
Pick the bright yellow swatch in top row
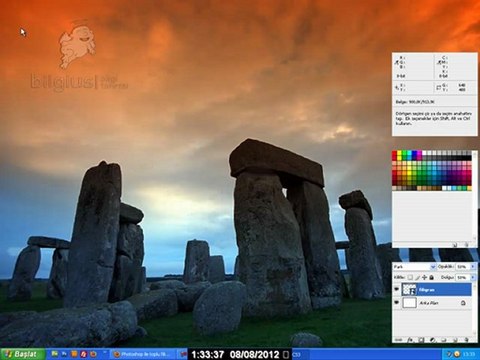(x=399, y=153)
